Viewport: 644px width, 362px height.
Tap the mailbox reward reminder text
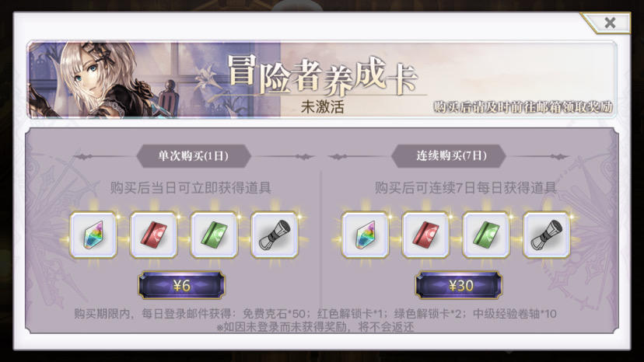click(x=523, y=107)
